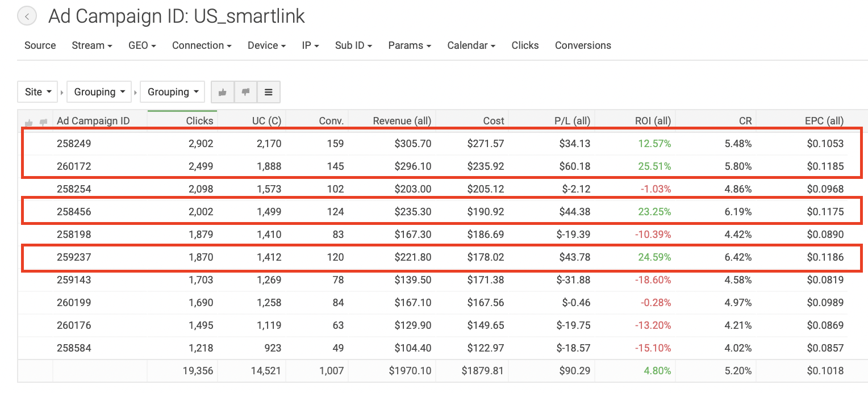The width and height of the screenshot is (868, 393).
Task: Open the Sub ID menu
Action: [353, 45]
